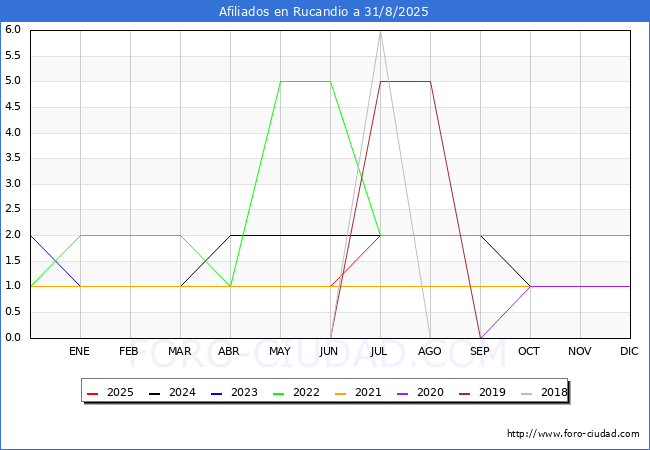650x450 pixels.
Task: Click the 6.0 value on y-axis
Action: coord(13,29)
